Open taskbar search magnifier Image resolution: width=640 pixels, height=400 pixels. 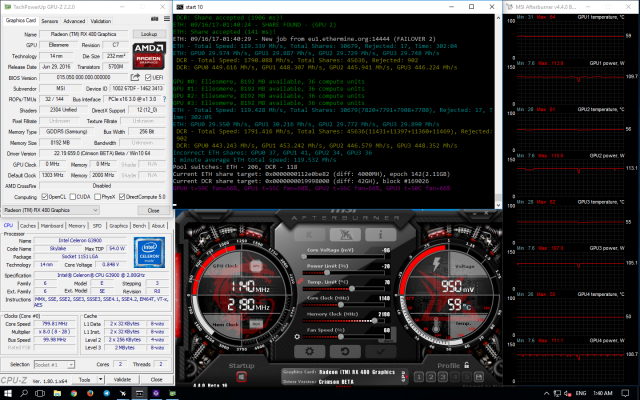24,393
